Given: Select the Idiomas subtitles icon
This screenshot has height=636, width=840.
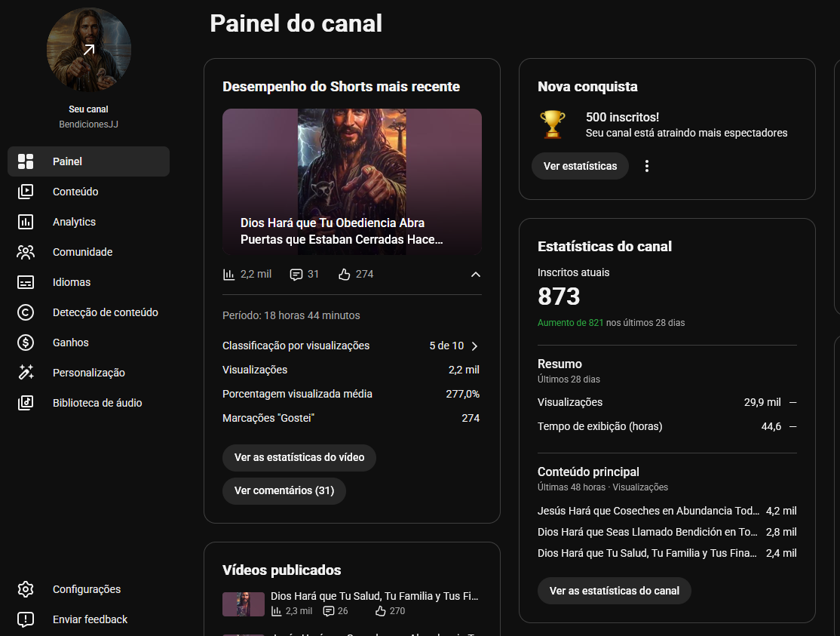Looking at the screenshot, I should point(25,282).
